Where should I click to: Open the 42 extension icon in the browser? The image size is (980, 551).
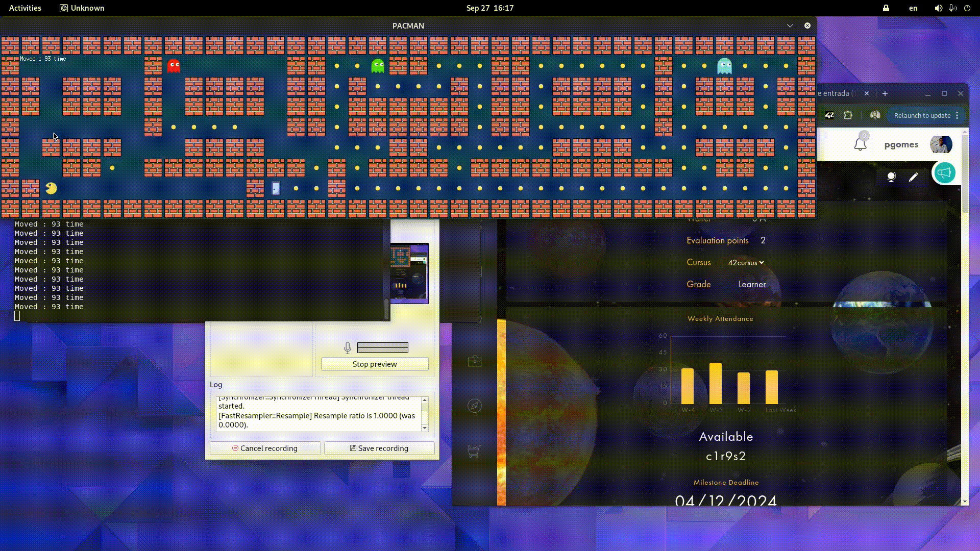coord(829,115)
